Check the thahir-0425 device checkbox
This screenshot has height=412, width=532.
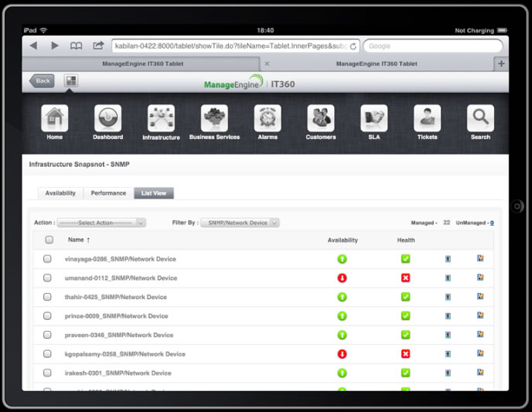tap(47, 297)
